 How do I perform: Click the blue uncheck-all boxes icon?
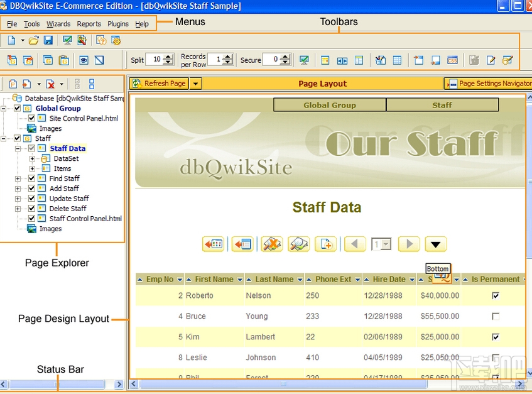[92, 84]
